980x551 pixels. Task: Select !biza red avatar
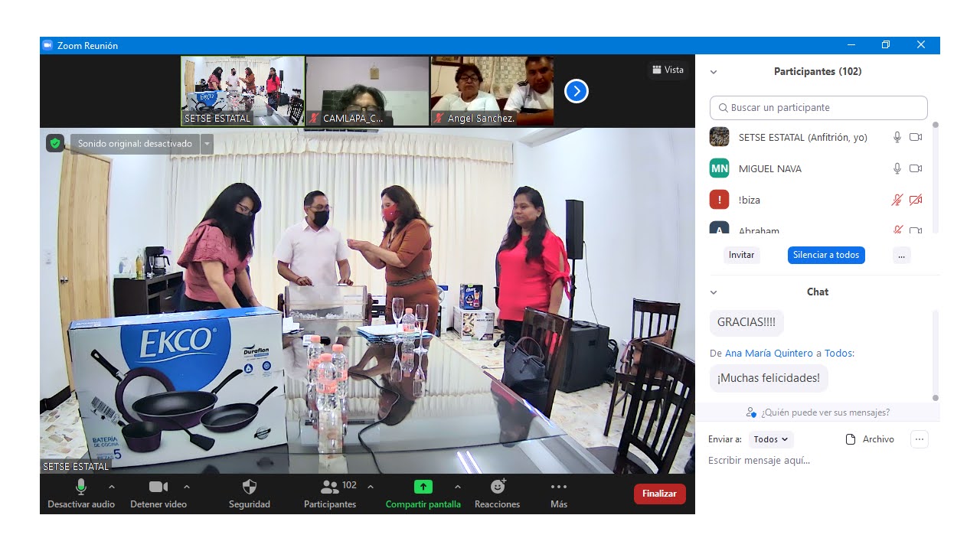[x=719, y=200]
